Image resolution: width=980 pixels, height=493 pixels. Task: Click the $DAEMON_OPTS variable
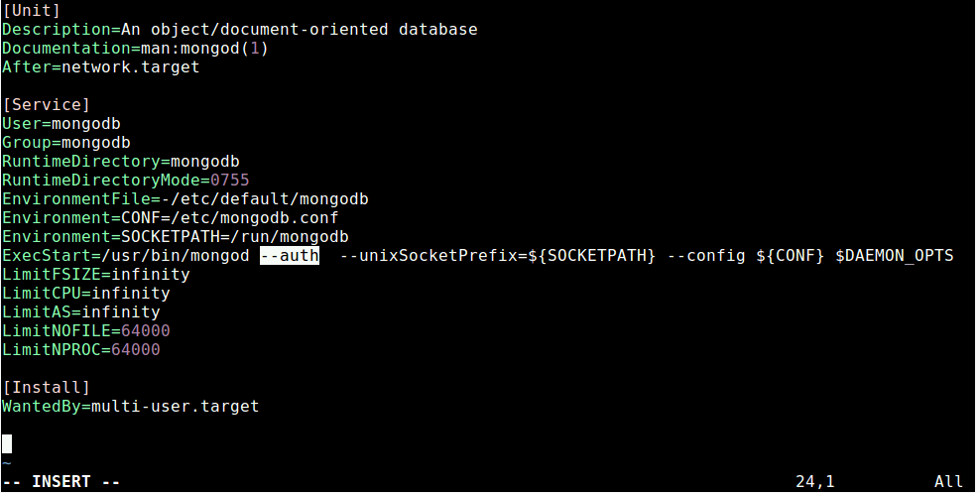point(895,256)
